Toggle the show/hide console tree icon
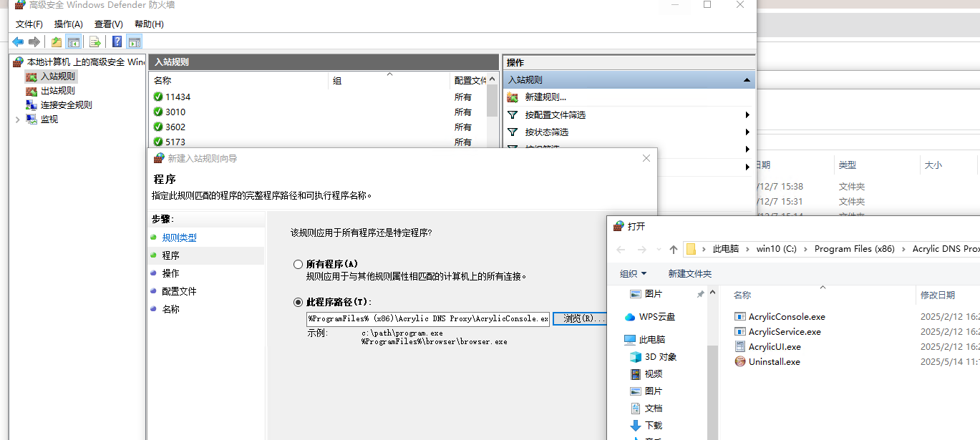 [73, 41]
